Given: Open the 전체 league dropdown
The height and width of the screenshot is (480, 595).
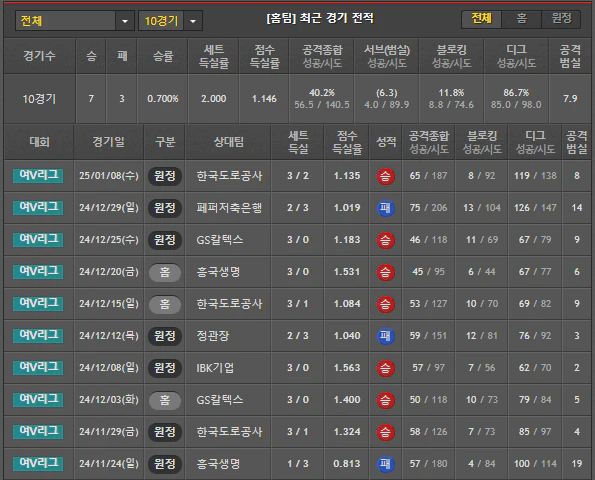Looking at the screenshot, I should [75, 20].
